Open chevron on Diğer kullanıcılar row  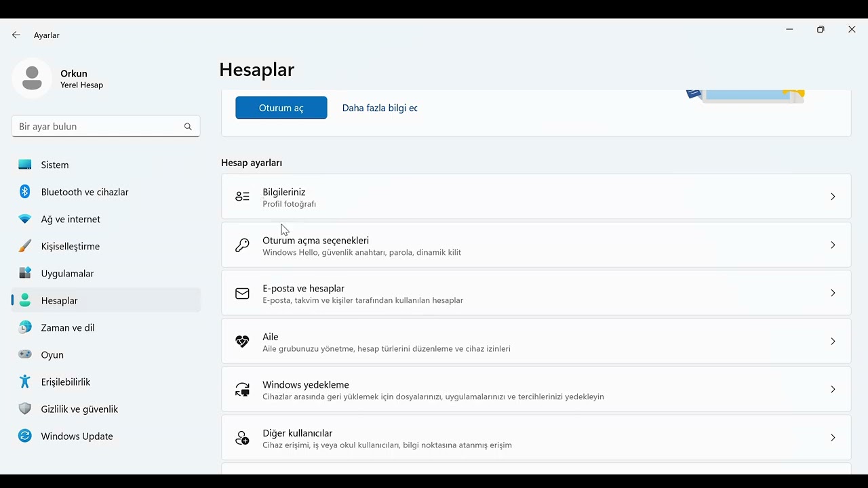[x=833, y=438]
